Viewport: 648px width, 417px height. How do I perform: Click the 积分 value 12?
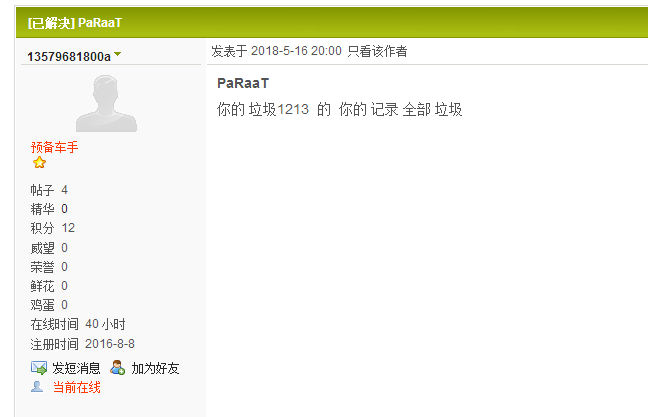pos(68,228)
